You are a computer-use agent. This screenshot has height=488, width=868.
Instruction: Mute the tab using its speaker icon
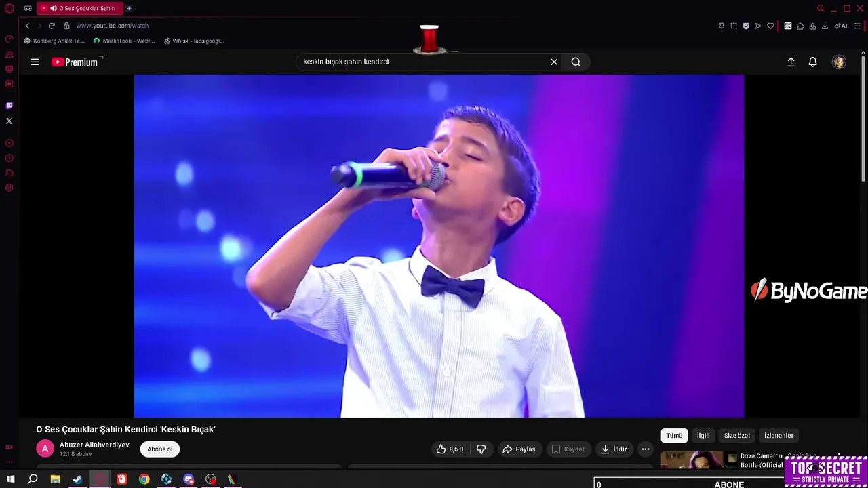(54, 8)
